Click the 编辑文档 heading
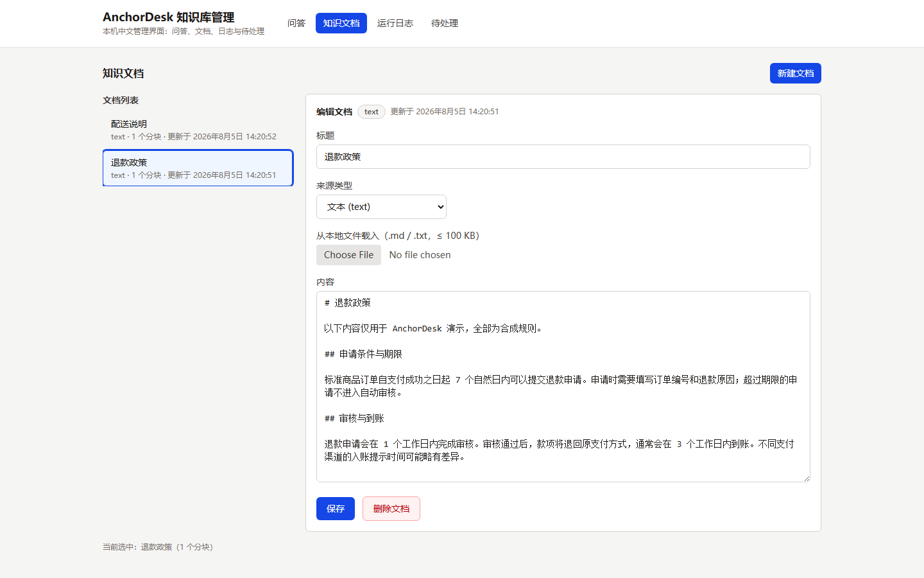924x578 pixels. (334, 112)
